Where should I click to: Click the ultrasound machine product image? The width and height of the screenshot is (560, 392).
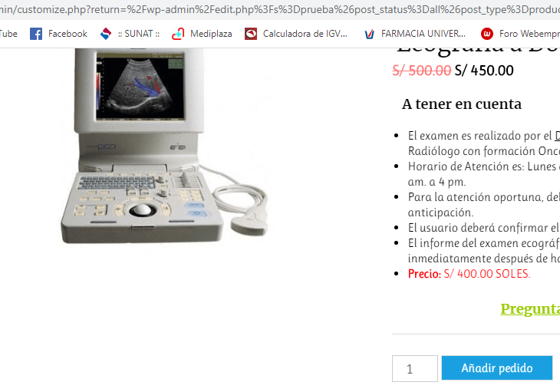tap(165, 147)
